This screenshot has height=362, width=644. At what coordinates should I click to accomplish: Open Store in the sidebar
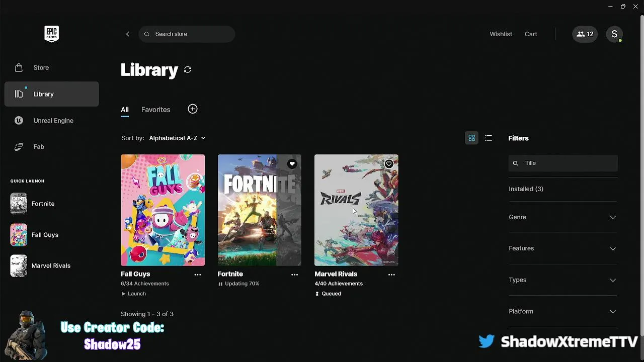click(x=52, y=67)
